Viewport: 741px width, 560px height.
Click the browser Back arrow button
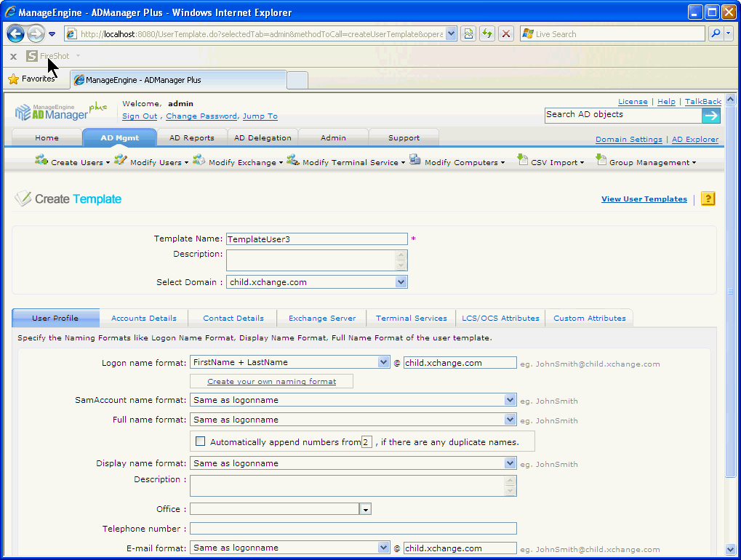coord(15,33)
